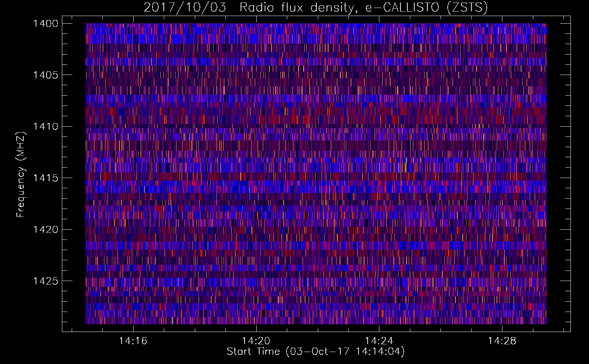This screenshot has width=589, height=364.
Task: Select the 1415 frequency axis label
Action: [x=46, y=178]
